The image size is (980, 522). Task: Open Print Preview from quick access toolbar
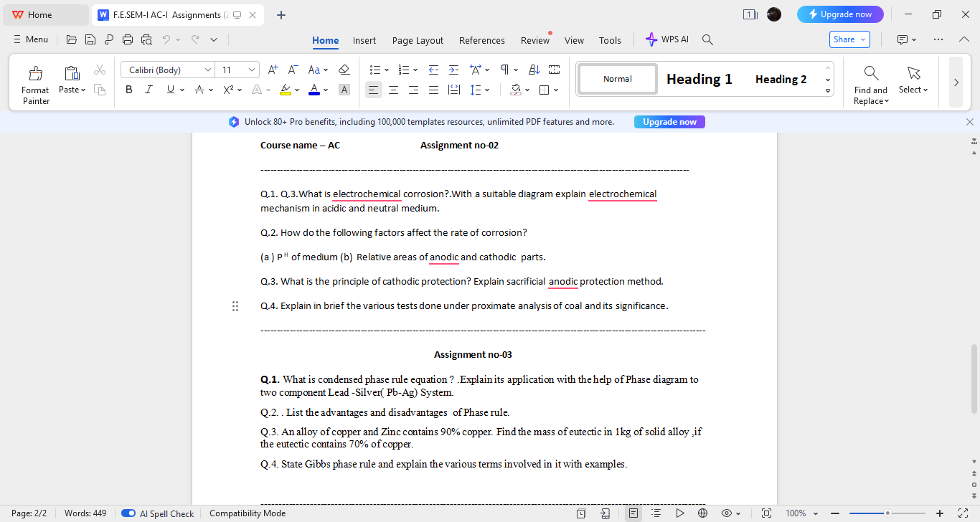146,39
